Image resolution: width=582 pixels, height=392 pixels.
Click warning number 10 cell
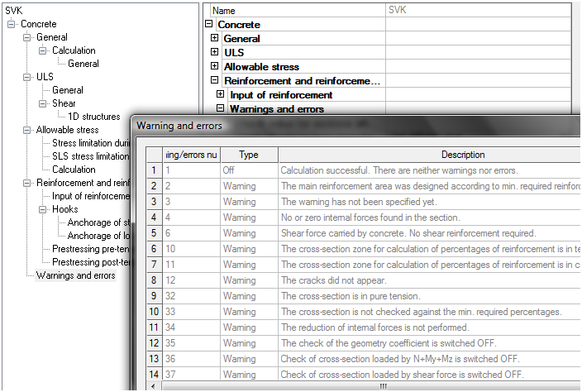tap(192, 249)
